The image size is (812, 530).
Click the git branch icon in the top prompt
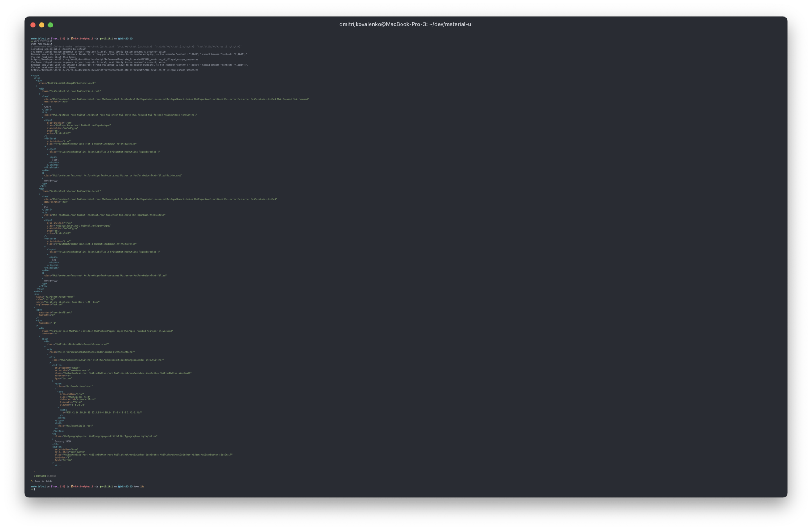[x=51, y=39]
